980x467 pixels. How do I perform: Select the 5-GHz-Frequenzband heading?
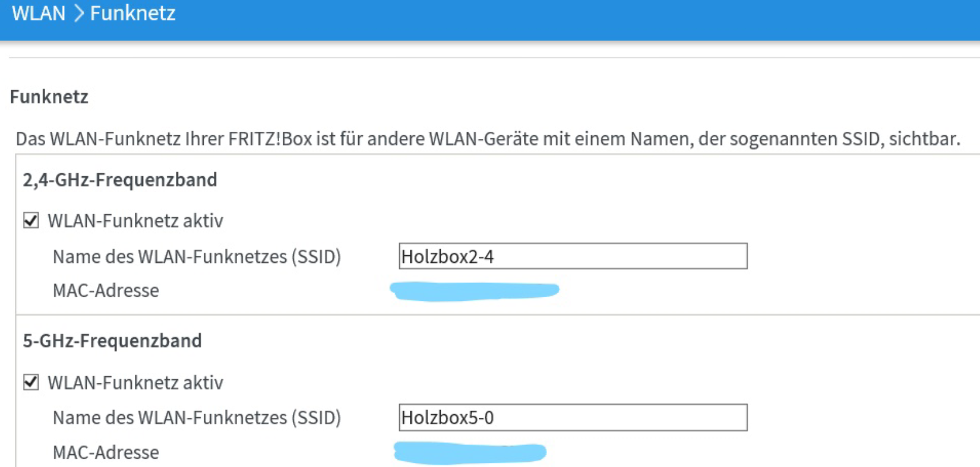112,341
